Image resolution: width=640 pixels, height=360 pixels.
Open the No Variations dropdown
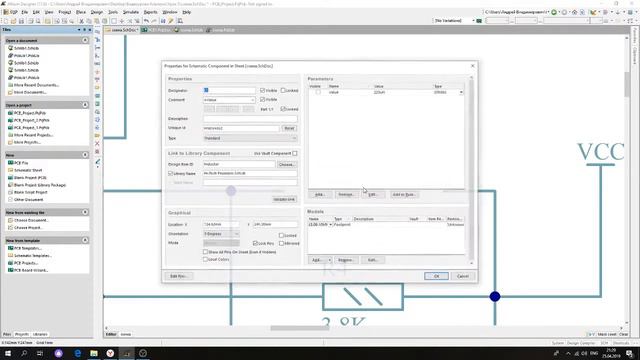point(473,20)
